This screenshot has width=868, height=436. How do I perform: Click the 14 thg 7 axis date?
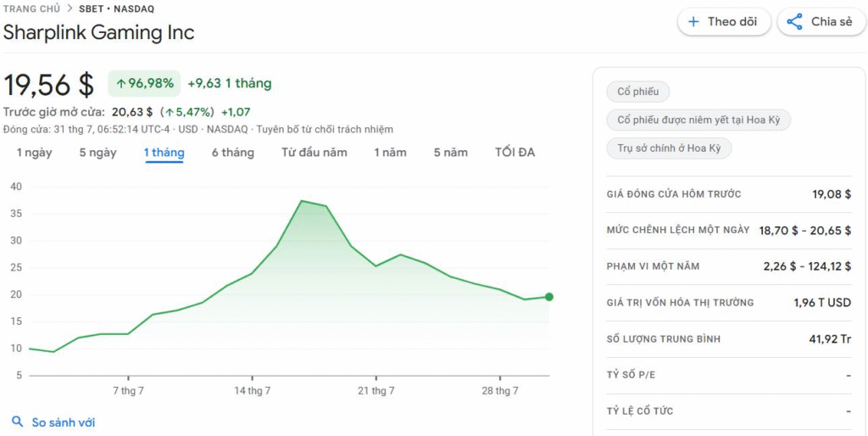tap(253, 391)
